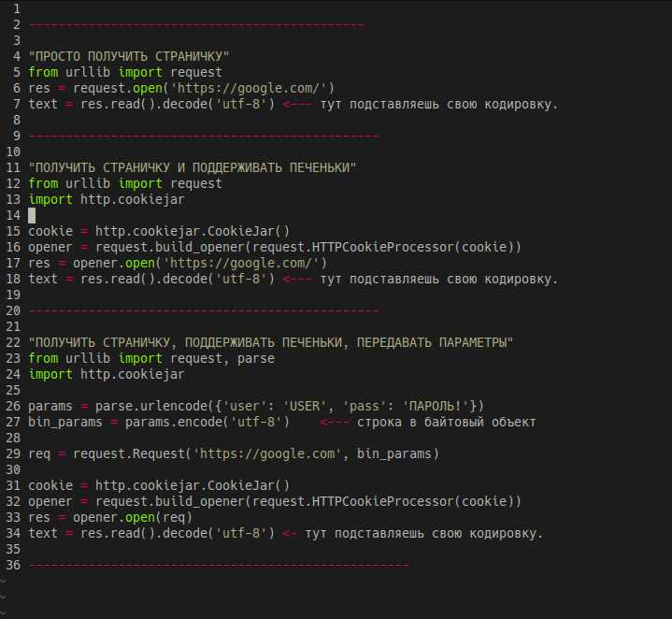Click the comment "строка в байтовый объект"
Screen dimensions: 672x619
coord(447,423)
